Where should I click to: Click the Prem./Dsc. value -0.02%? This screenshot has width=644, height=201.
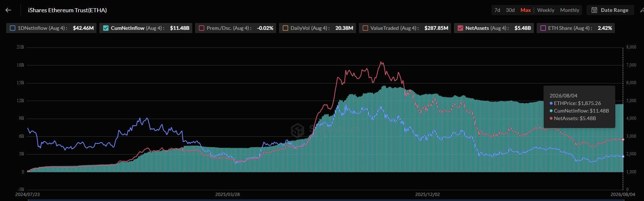click(x=265, y=28)
